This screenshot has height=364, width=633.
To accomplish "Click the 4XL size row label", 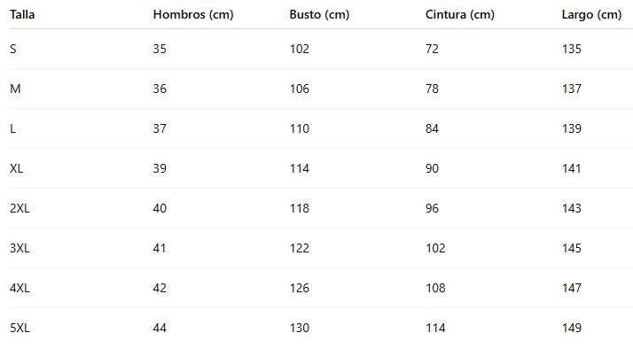I will coord(20,288).
